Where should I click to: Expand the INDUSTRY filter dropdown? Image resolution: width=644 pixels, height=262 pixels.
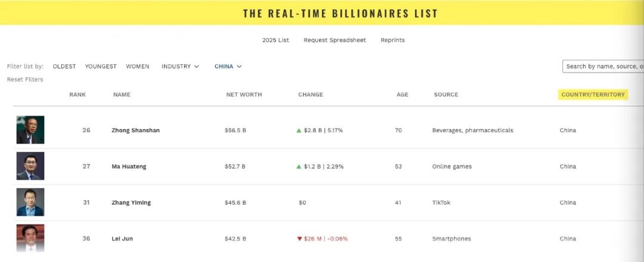click(x=180, y=67)
